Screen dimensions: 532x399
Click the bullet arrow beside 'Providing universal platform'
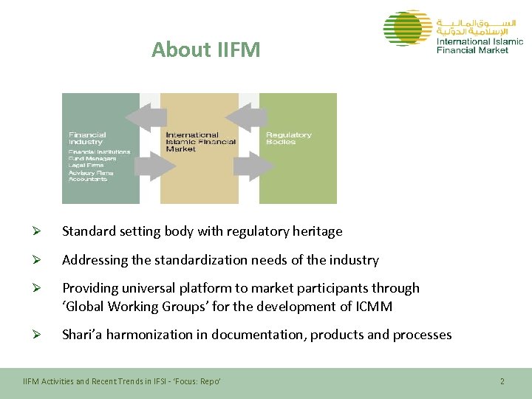[x=37, y=288]
